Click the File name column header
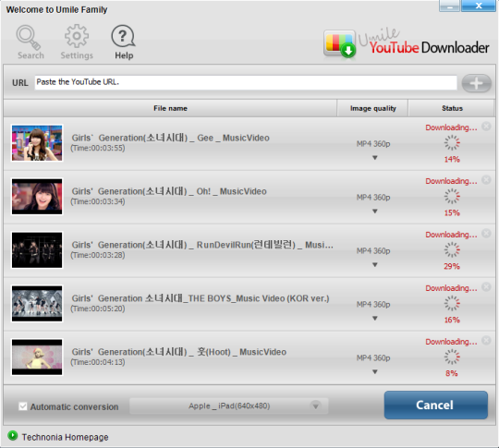Screen dimensions: 499x448 click(x=170, y=108)
